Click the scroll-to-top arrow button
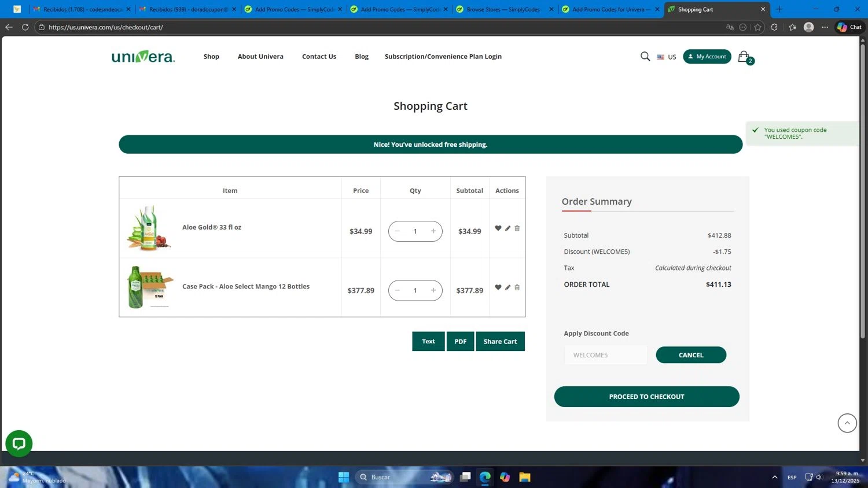Screen dimensions: 868x488 pyautogui.click(x=847, y=423)
